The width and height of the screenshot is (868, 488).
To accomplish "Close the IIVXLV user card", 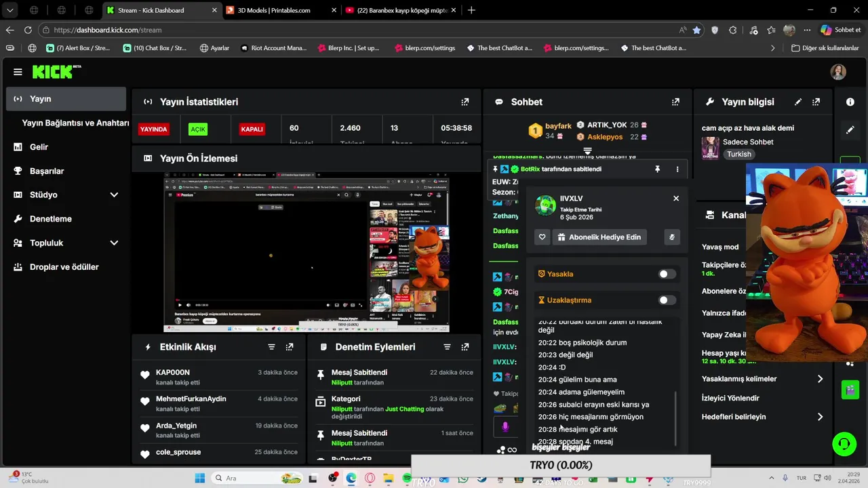I will (676, 199).
